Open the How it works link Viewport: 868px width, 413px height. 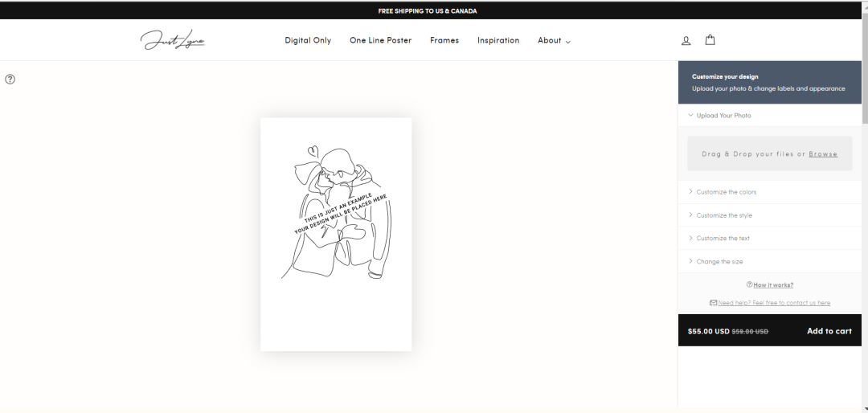[x=773, y=285]
